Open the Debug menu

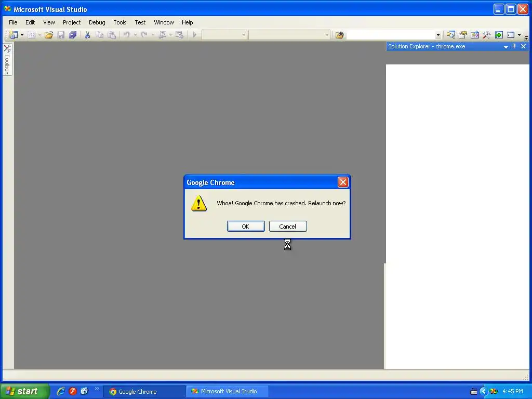tap(97, 22)
